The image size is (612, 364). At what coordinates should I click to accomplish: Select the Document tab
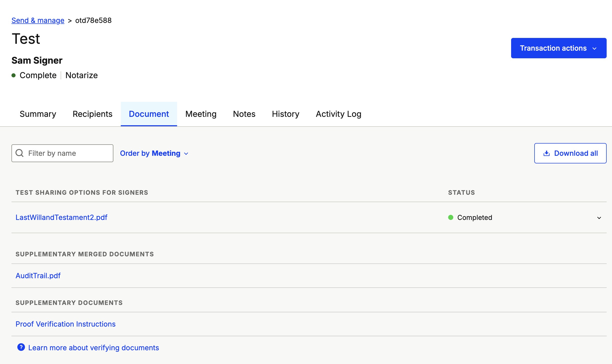click(149, 114)
